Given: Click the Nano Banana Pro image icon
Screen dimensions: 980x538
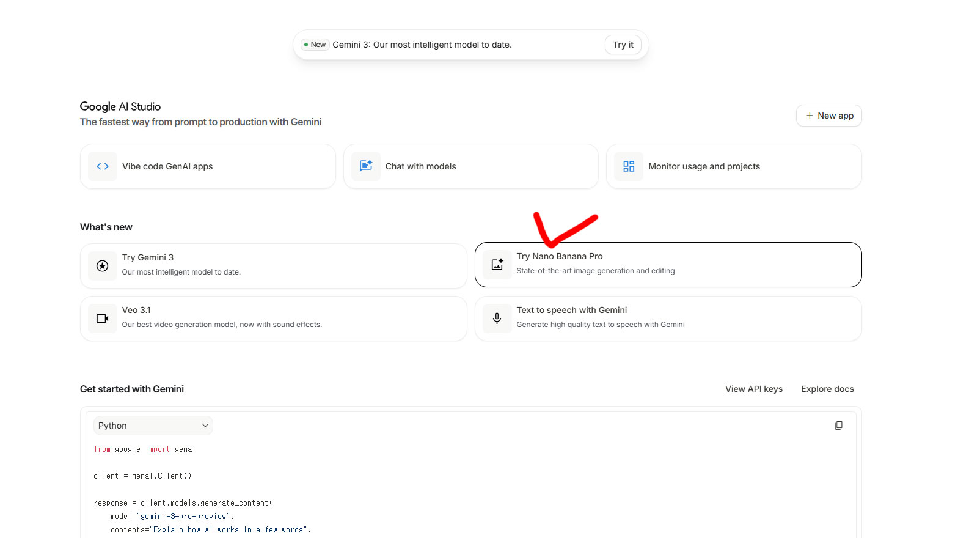Looking at the screenshot, I should pyautogui.click(x=497, y=265).
